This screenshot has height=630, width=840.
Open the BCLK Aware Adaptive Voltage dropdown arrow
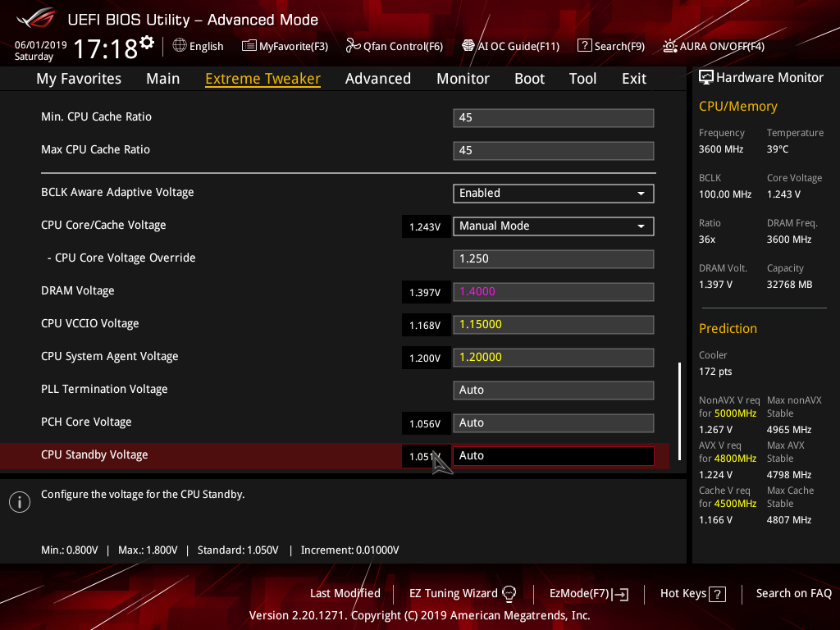pos(641,194)
